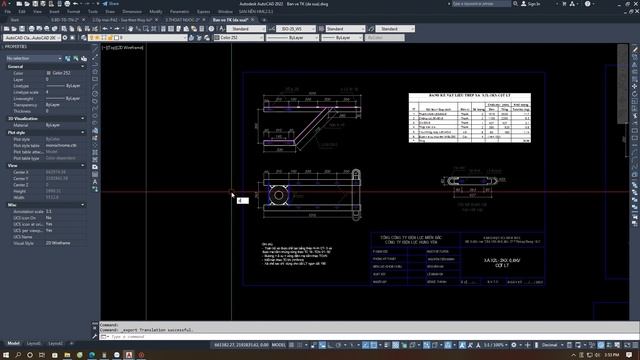Select the Multiline Text tool
The width and height of the screenshot is (640, 360).
pos(95,182)
